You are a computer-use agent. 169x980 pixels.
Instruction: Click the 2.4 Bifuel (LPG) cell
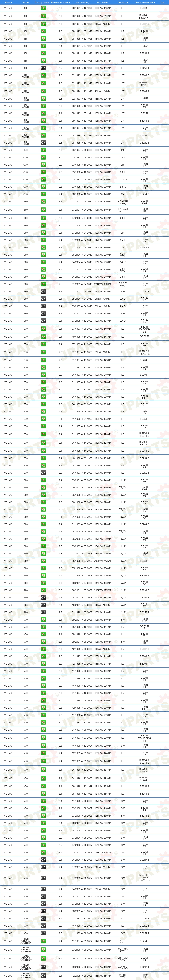pos(123,202)
